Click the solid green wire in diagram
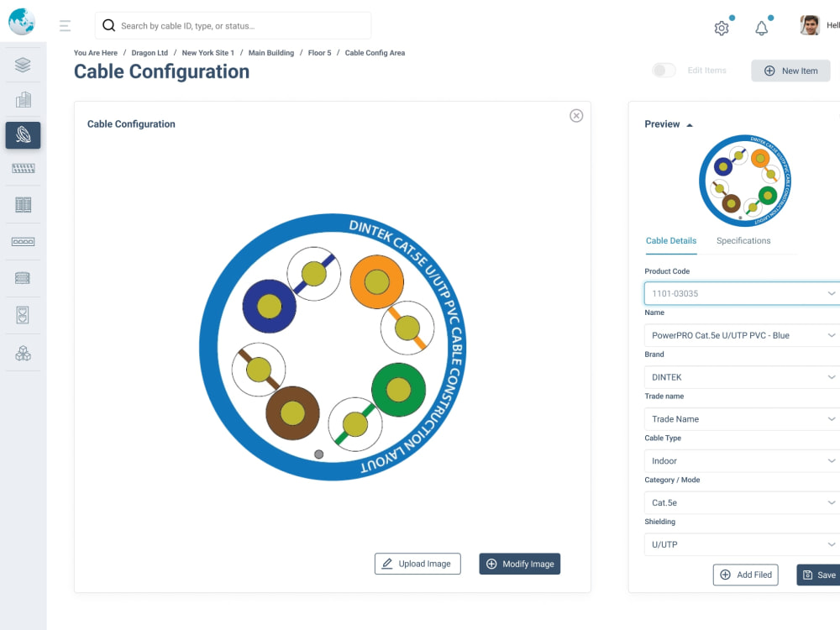 (x=398, y=390)
